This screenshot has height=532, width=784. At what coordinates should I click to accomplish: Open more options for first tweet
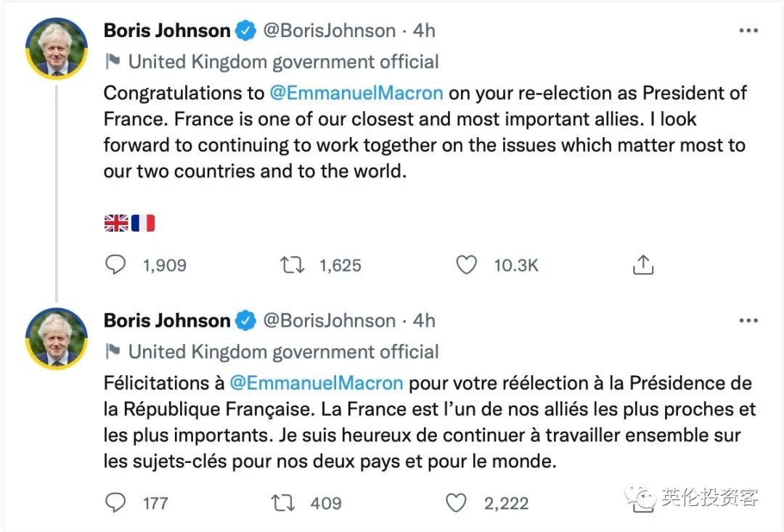(748, 31)
